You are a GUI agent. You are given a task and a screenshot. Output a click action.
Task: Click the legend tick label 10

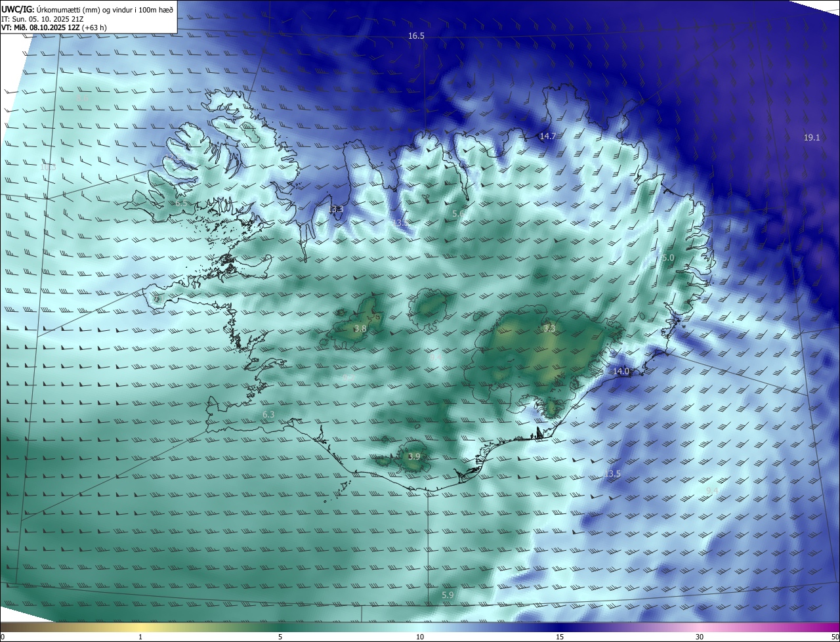pos(420,637)
